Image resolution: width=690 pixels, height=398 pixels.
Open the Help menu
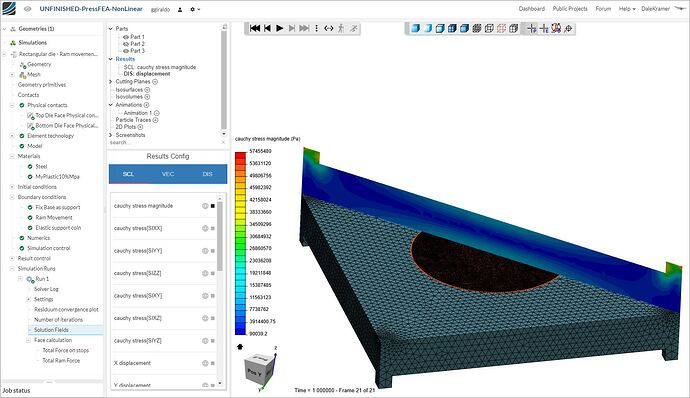point(627,9)
